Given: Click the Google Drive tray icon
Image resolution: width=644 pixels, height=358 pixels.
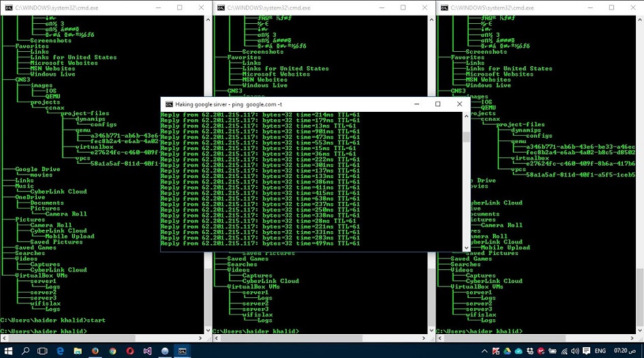Looking at the screenshot, I should tap(507, 350).
